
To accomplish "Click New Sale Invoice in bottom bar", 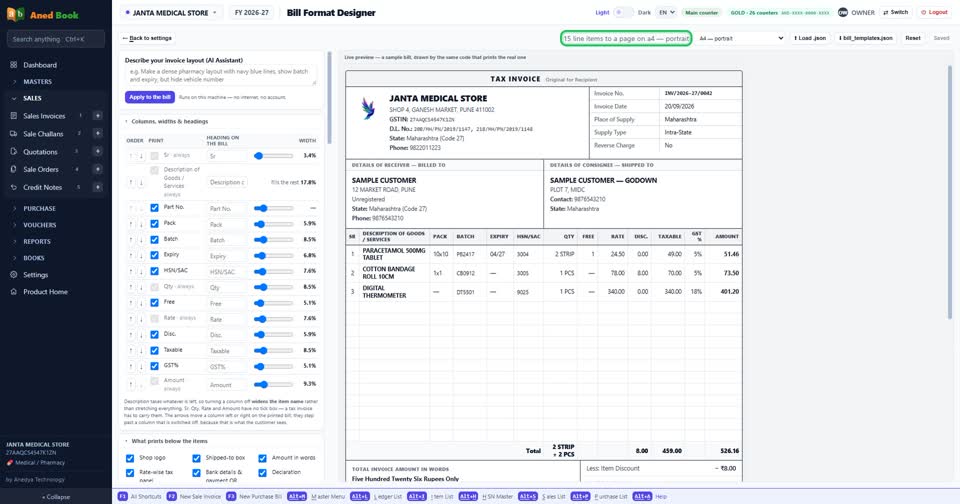I will click(x=194, y=497).
